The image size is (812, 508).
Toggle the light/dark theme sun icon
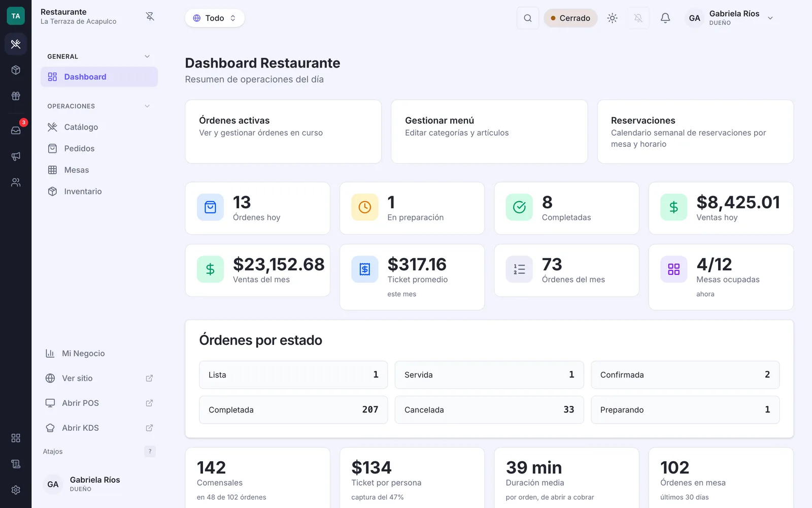click(613, 18)
